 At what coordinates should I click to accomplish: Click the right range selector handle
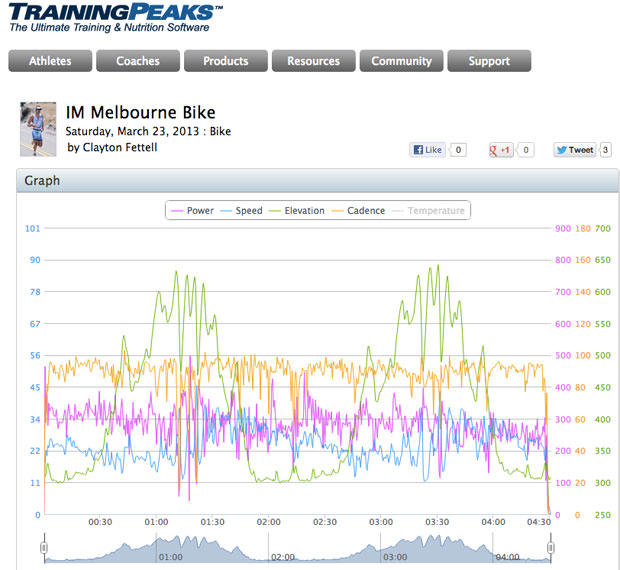point(551,548)
